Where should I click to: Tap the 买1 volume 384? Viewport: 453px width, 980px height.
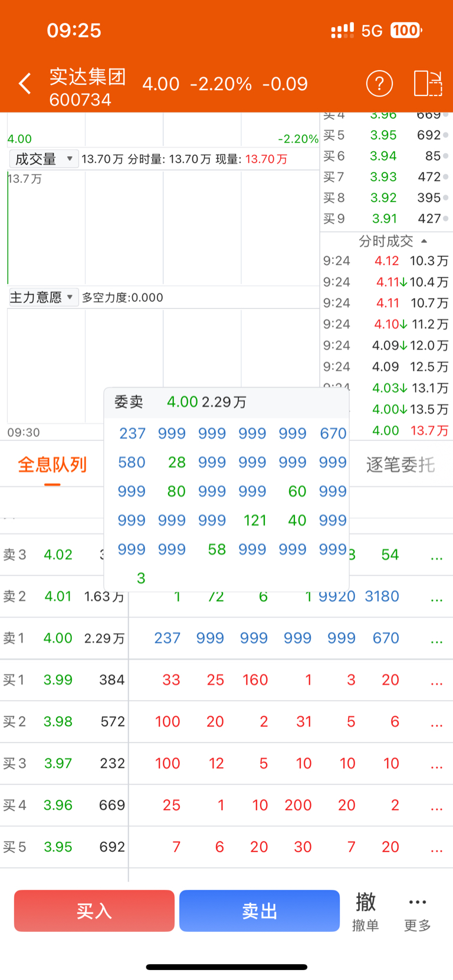point(111,679)
